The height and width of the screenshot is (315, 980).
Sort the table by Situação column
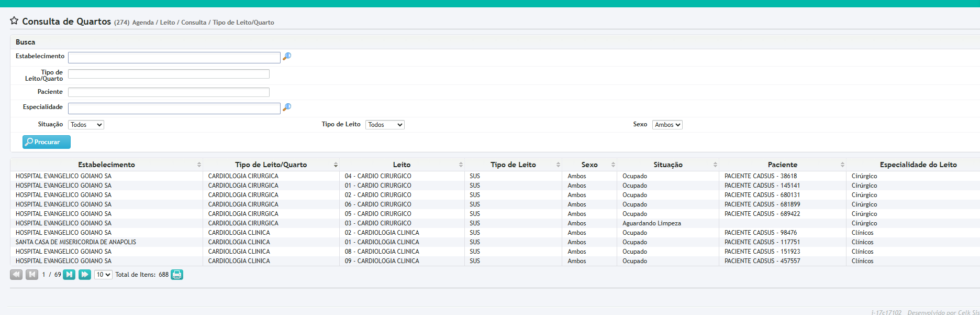pyautogui.click(x=667, y=165)
